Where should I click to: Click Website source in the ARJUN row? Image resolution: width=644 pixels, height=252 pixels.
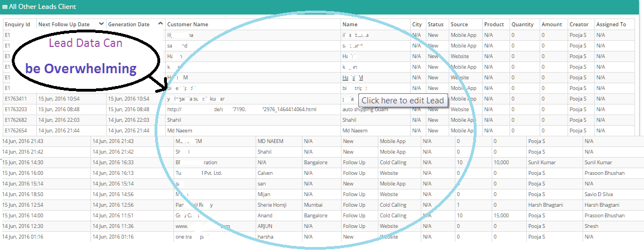(388, 226)
